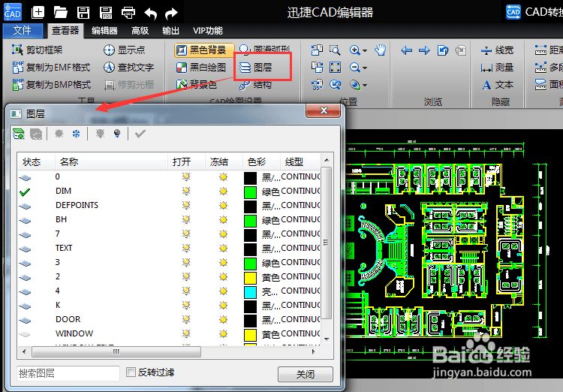This screenshot has height=392, width=563.
Task: Click the zoom window magnifier icon
Action: (x=335, y=50)
